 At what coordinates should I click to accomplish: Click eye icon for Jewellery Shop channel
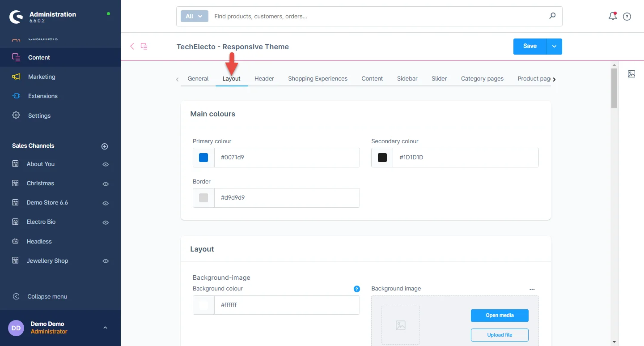[x=106, y=261]
